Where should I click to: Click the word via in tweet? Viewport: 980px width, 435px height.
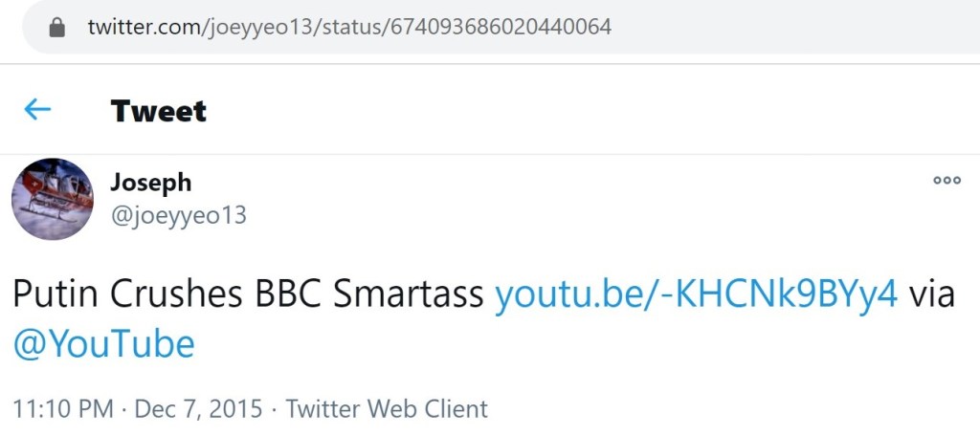click(x=932, y=294)
